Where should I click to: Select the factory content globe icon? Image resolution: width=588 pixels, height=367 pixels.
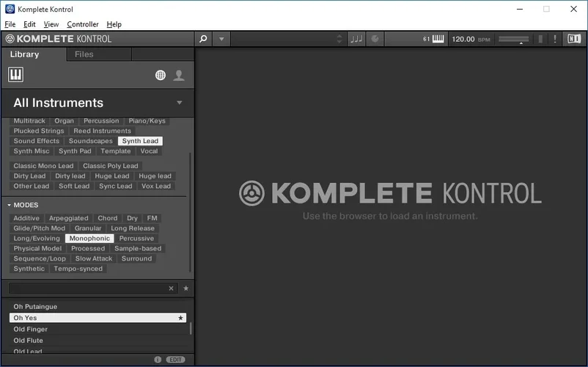click(x=161, y=75)
